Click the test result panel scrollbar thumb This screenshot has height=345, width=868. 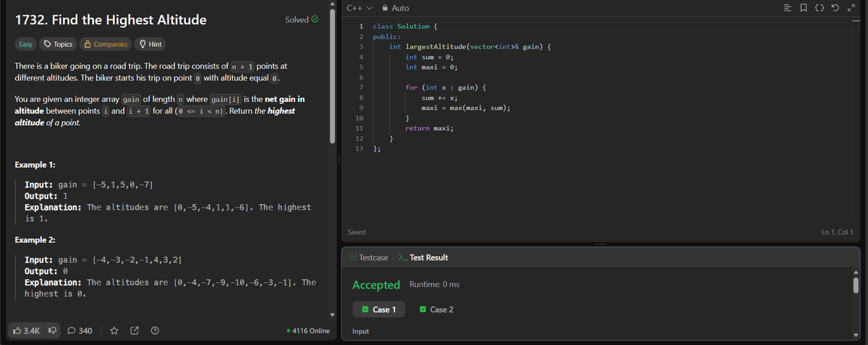point(856,284)
